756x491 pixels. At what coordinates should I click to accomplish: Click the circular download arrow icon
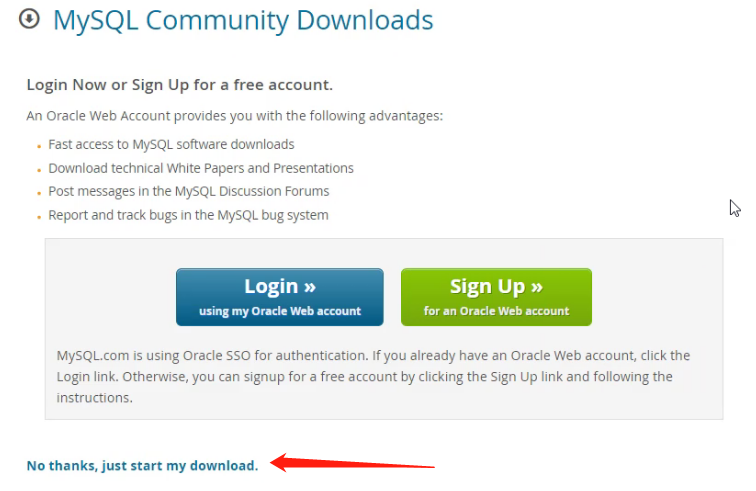click(x=29, y=19)
